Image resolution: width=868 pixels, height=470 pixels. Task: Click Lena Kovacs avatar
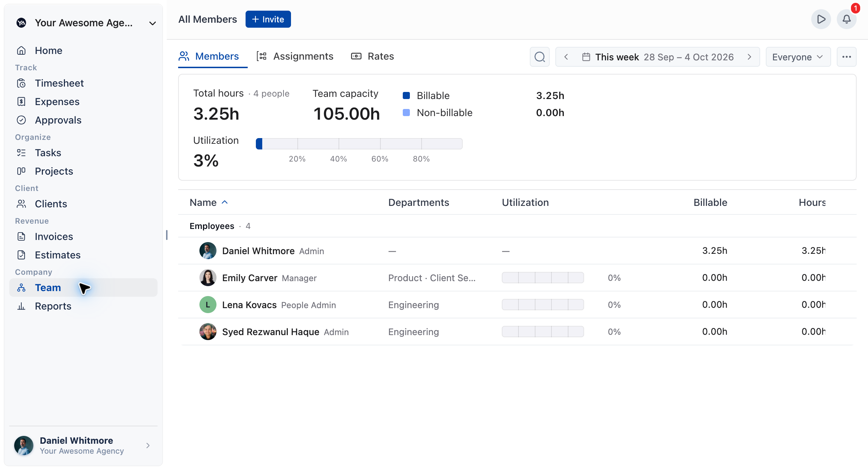[208, 305]
